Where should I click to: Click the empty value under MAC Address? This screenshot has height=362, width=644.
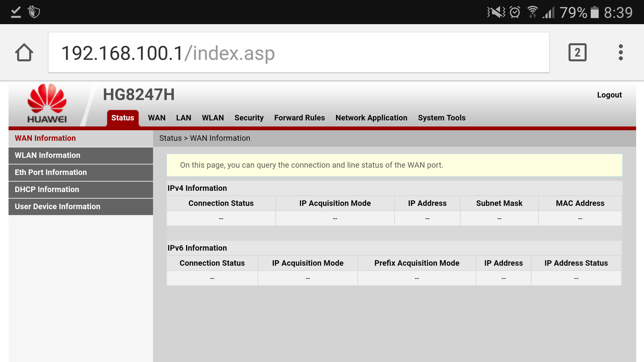580,218
